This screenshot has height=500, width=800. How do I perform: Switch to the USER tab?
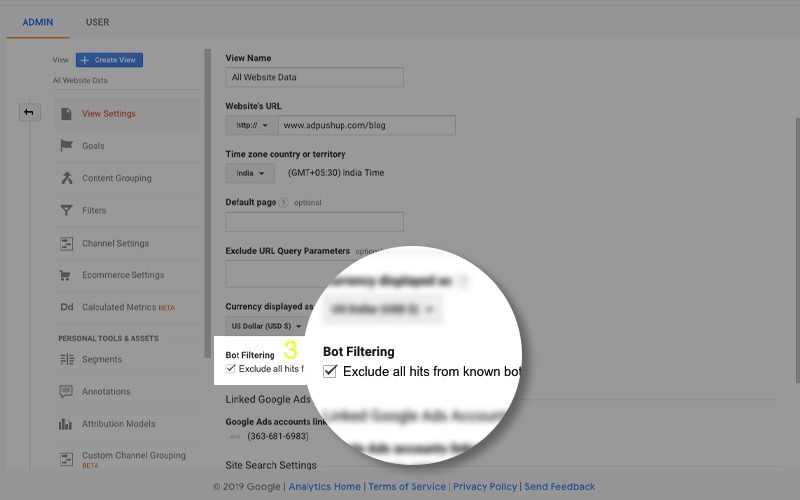(97, 22)
